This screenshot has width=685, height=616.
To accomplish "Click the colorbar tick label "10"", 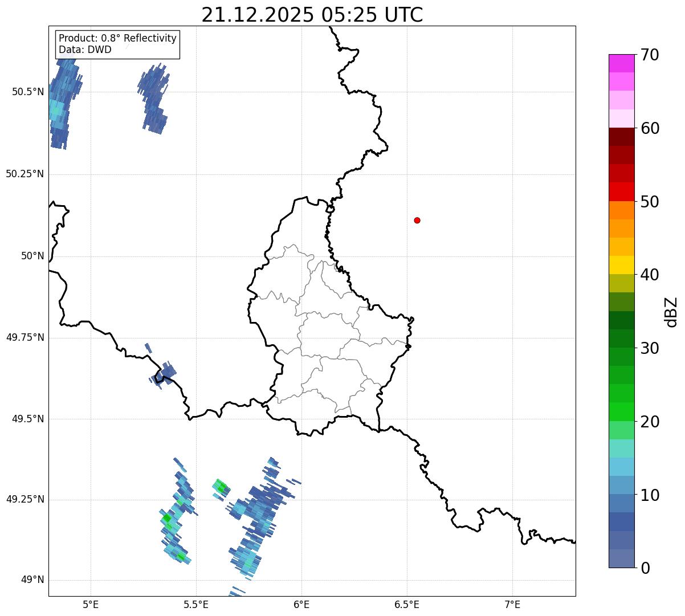I will 650,495.
